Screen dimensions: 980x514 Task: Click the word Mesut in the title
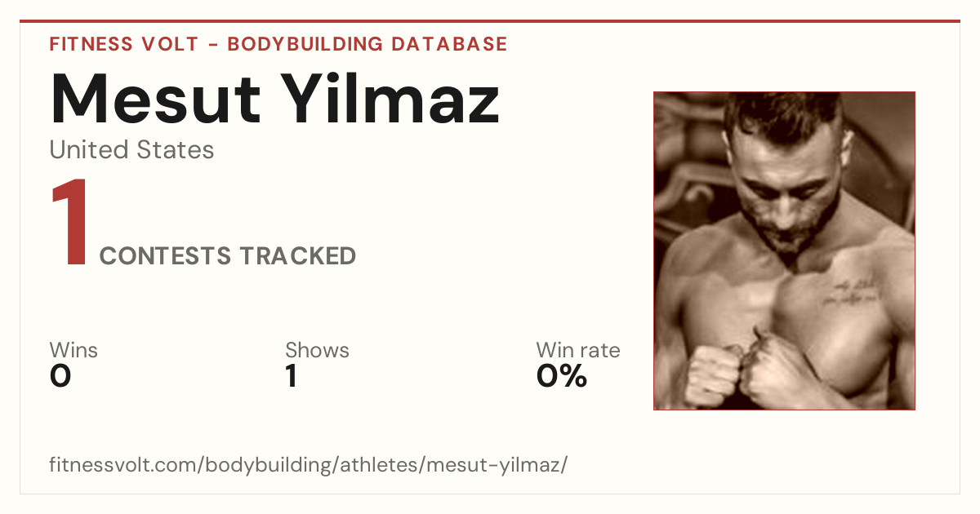(157, 99)
